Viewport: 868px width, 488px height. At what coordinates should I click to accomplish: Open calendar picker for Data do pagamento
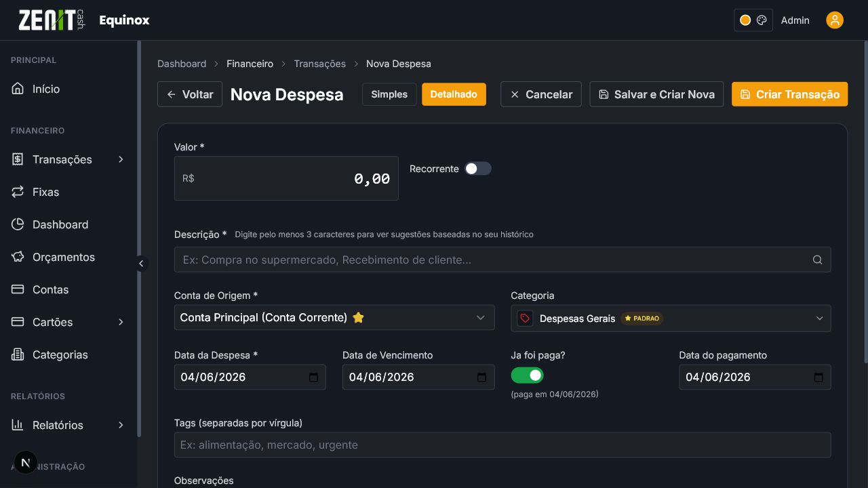(x=818, y=378)
